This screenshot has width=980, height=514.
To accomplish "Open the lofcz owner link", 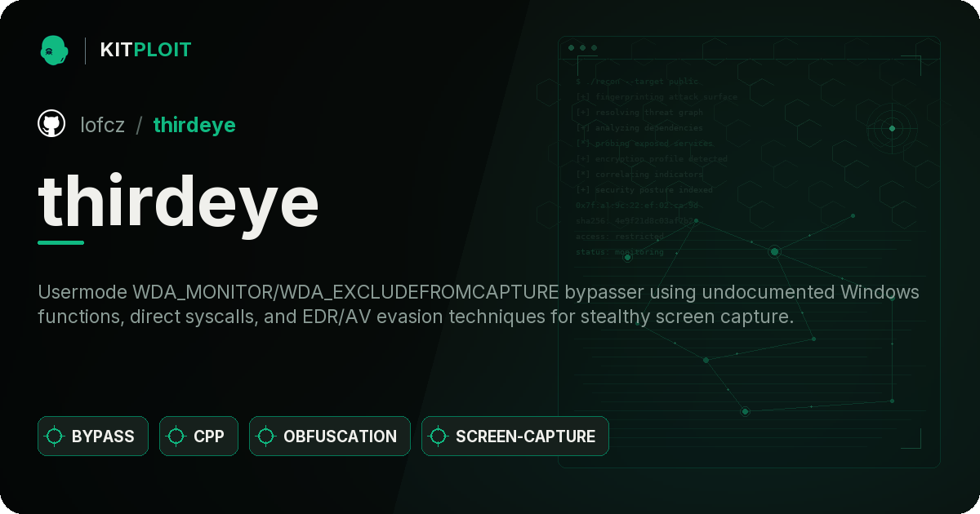I will 103,125.
